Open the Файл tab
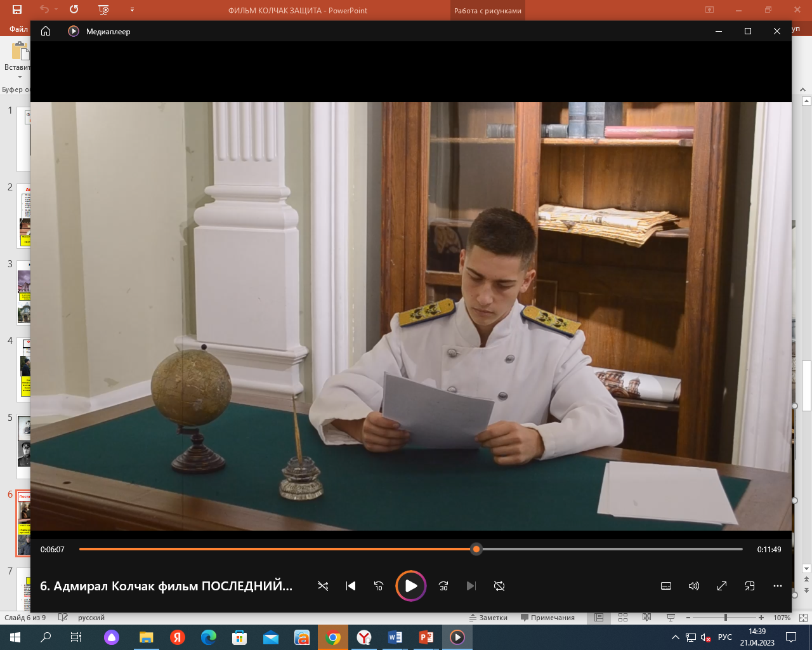812x650 pixels. 18,29
